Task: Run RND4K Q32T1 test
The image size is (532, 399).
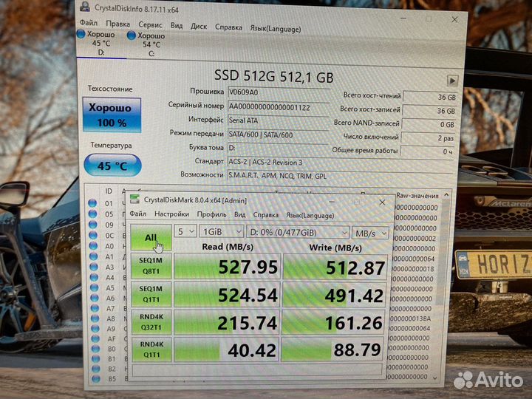Action: coord(151,322)
